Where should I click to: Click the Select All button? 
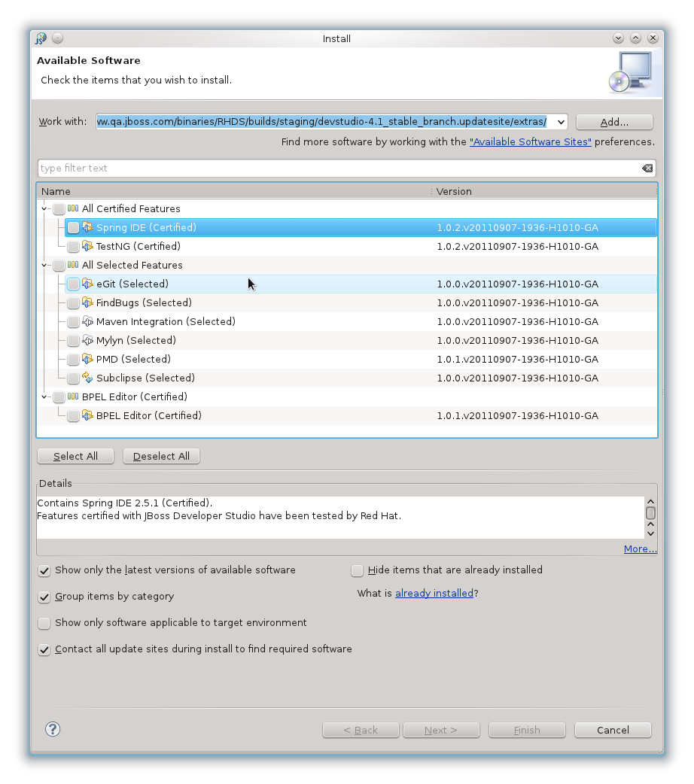point(75,456)
